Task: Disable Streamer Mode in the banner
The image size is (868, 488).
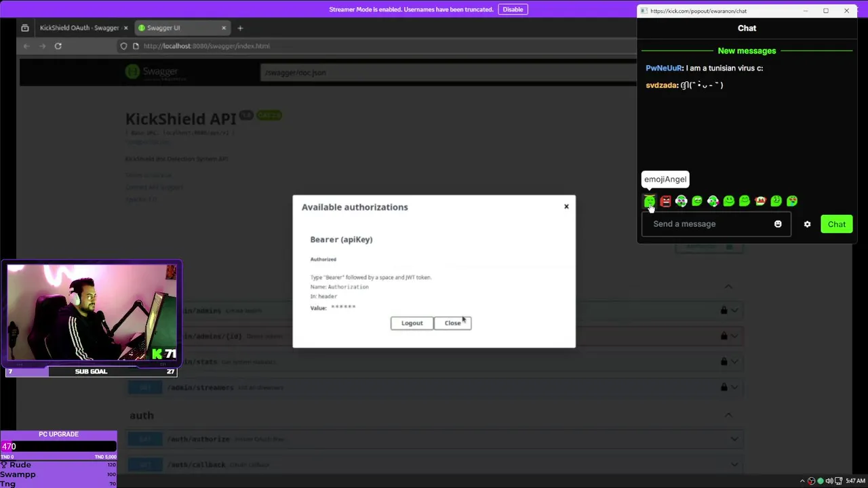Action: tap(513, 9)
